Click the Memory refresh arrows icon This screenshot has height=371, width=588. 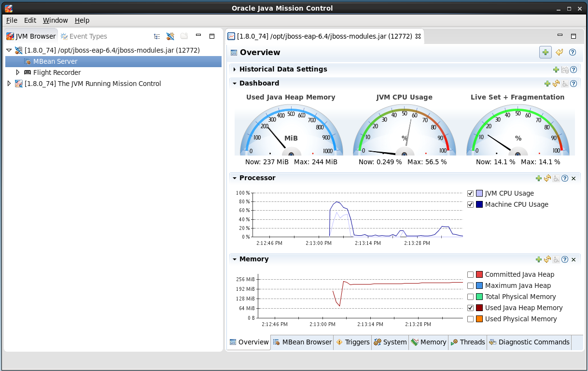click(x=547, y=259)
